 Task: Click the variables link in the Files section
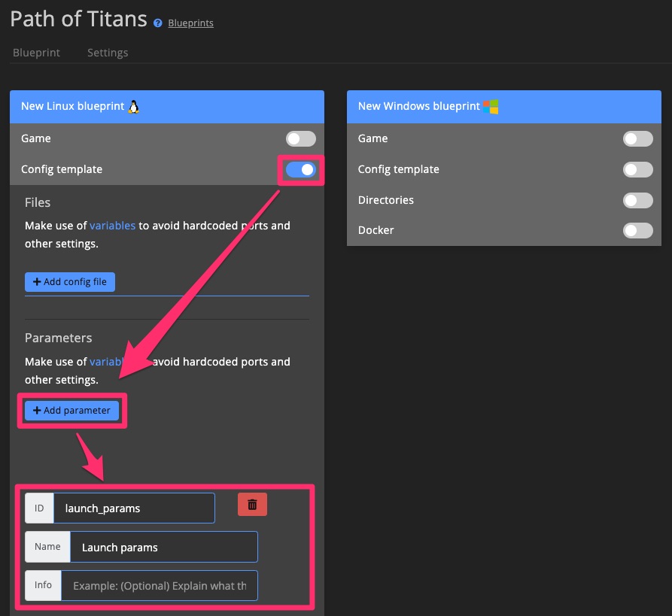coord(112,225)
